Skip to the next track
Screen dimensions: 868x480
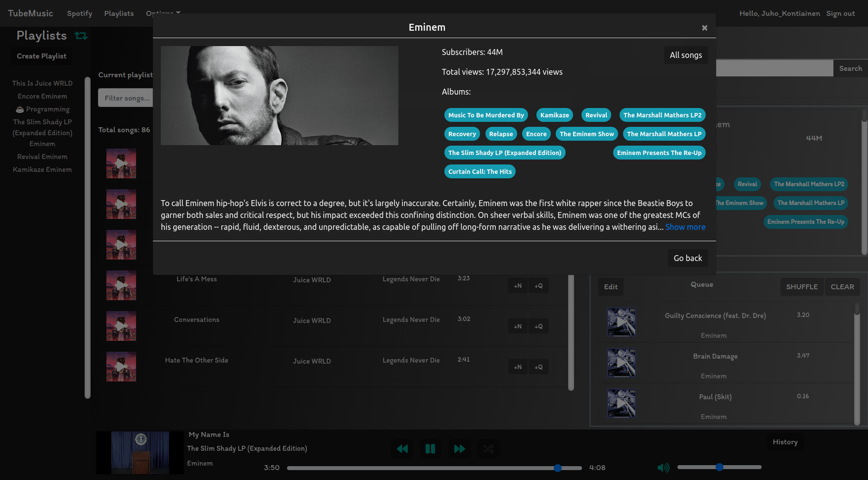459,449
